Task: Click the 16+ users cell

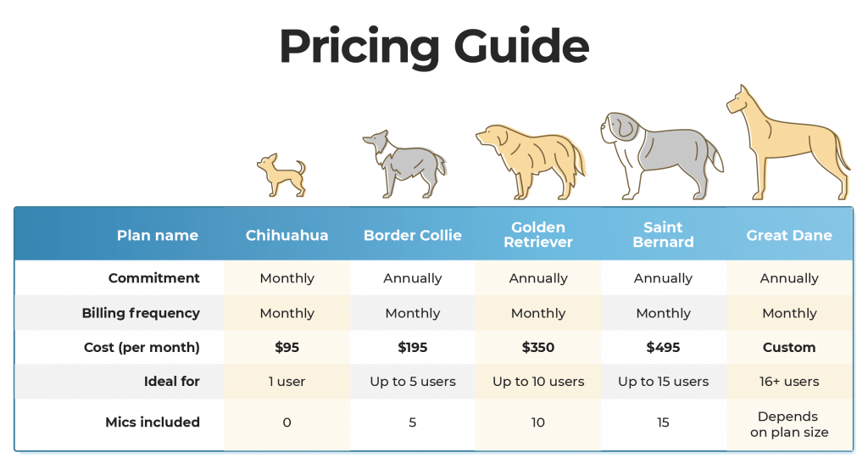Action: [789, 382]
